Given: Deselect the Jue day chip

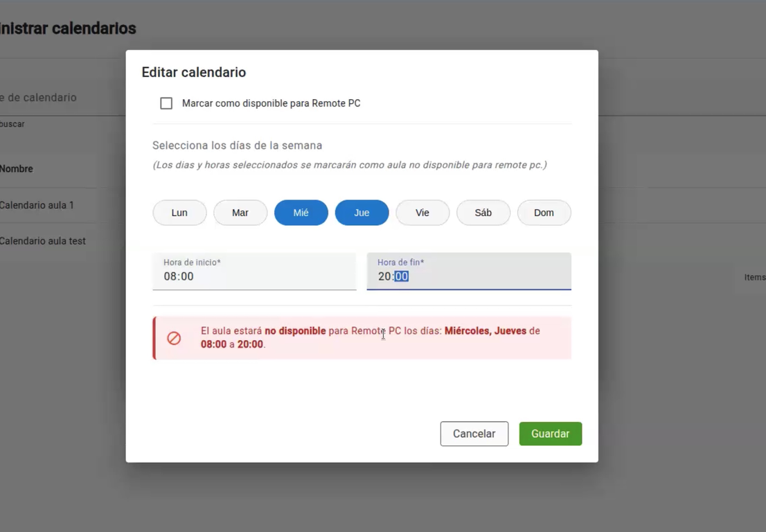Looking at the screenshot, I should click(362, 213).
